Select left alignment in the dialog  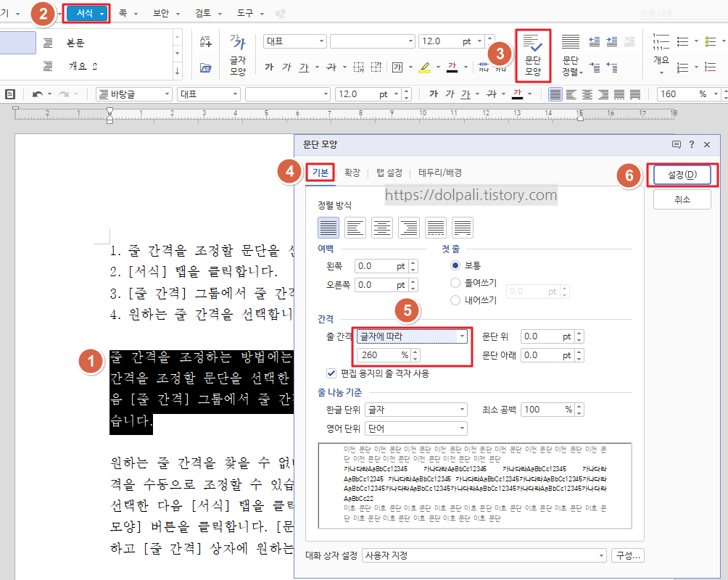pos(355,228)
